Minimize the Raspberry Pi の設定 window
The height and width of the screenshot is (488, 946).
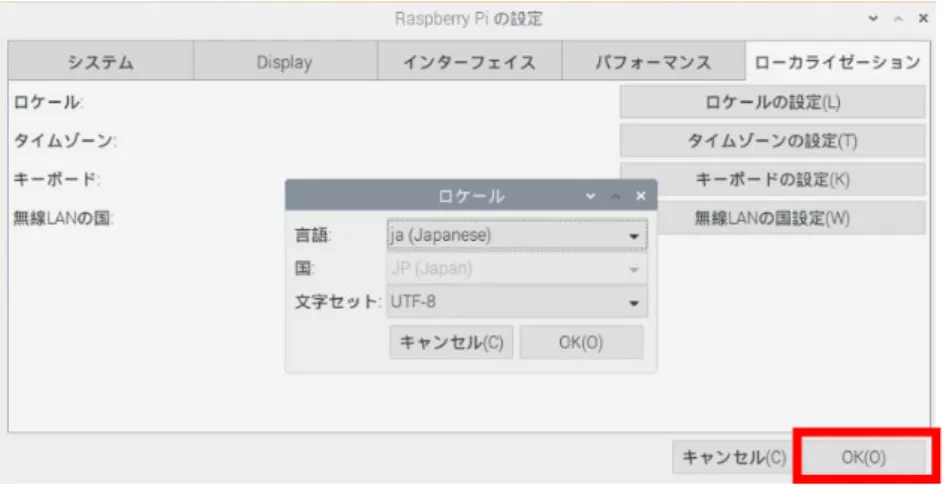tap(873, 19)
